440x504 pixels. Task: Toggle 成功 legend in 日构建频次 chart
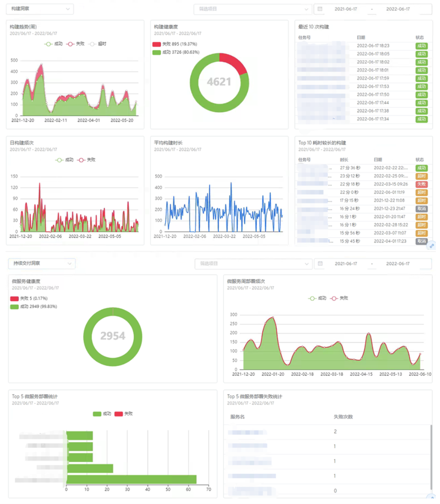[x=64, y=160]
